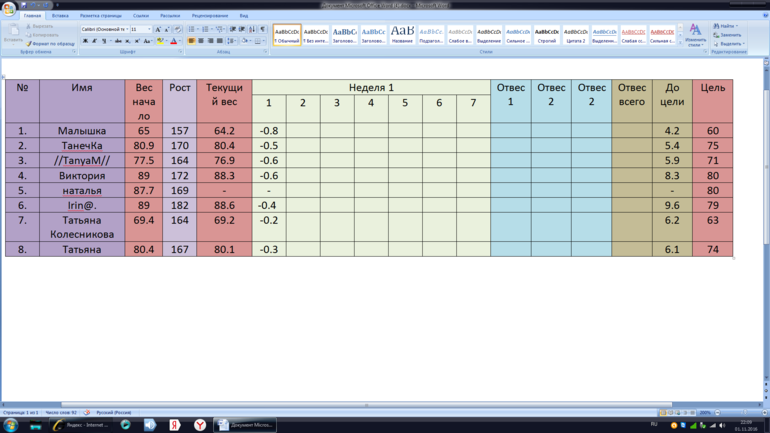Click the bulleted list icon
Viewport: 770px width, 433px height.
192,30
